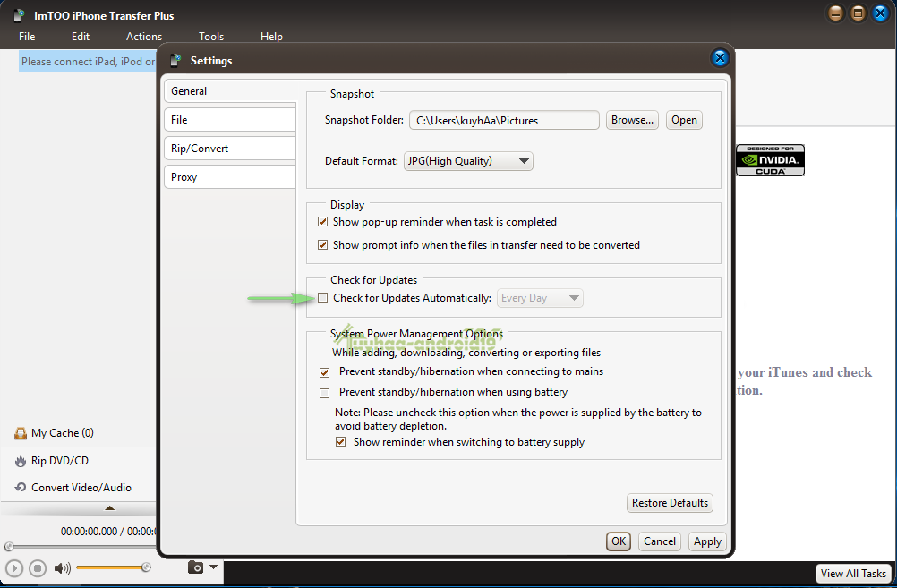Enable Check for Updates Automatically

click(x=322, y=297)
